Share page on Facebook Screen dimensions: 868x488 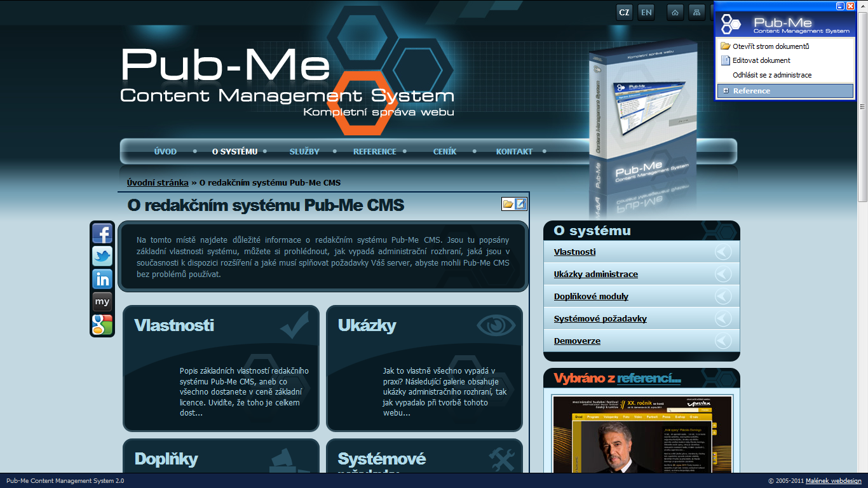point(102,234)
